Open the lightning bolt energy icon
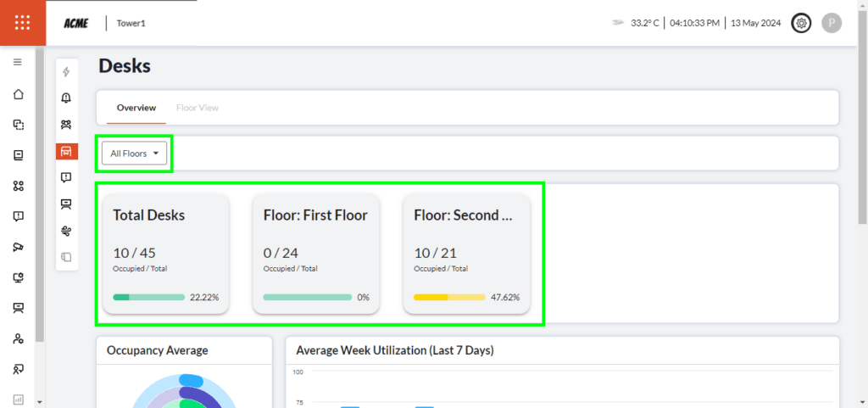The width and height of the screenshot is (868, 408). 66,72
